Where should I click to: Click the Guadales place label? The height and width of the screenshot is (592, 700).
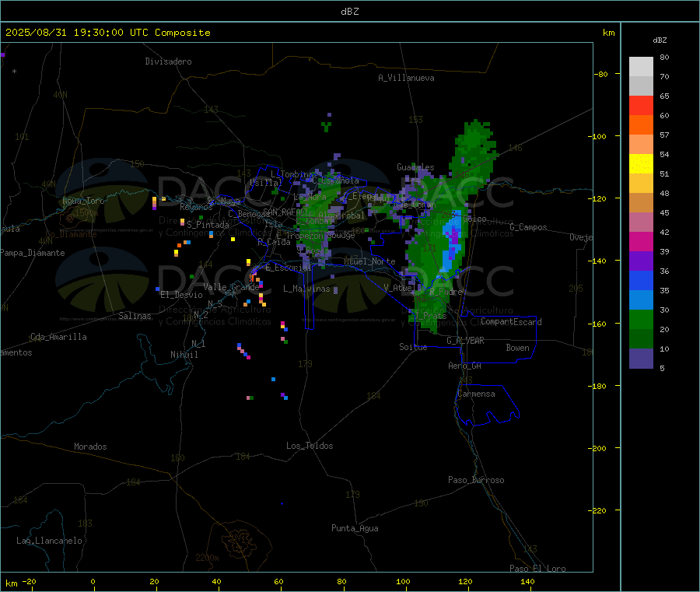[415, 167]
